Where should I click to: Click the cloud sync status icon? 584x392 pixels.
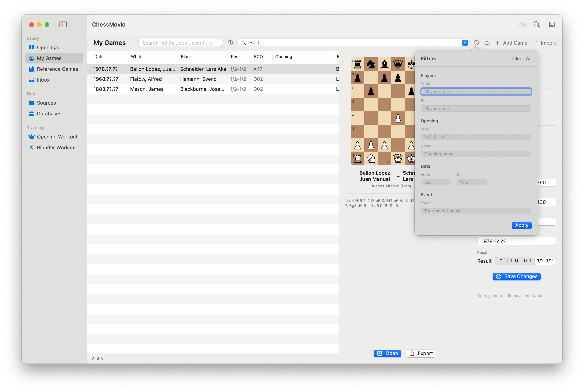522,24
